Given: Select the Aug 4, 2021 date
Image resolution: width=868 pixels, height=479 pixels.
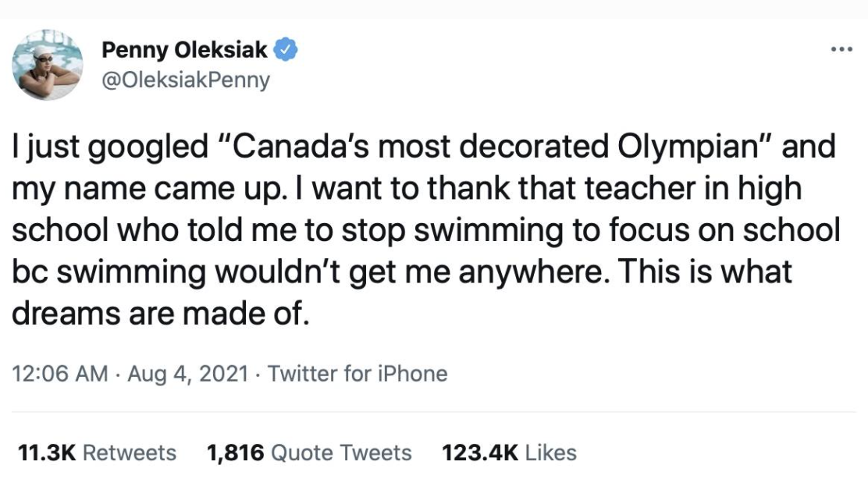Looking at the screenshot, I should [x=187, y=374].
